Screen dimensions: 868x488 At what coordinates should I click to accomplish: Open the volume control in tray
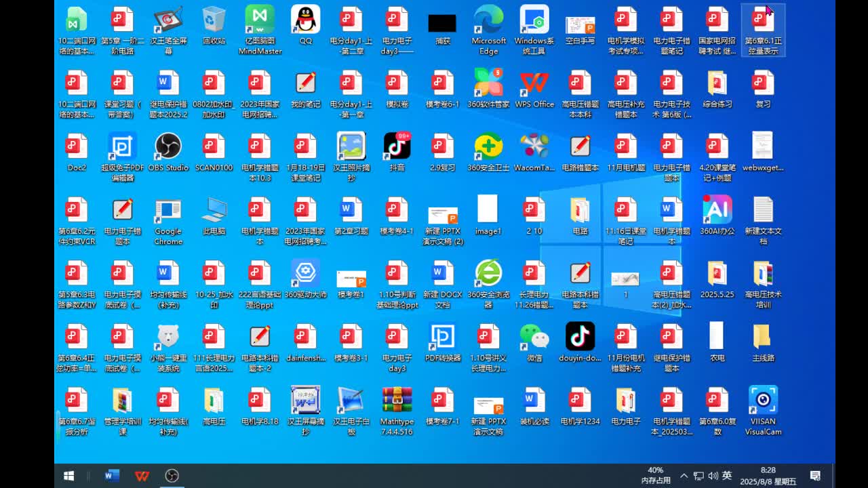click(x=713, y=476)
